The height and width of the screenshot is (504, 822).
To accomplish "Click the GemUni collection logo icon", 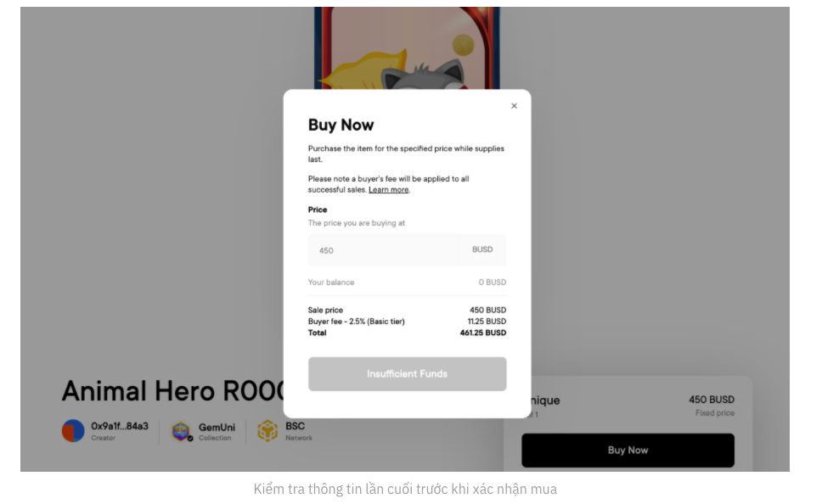I will click(x=181, y=431).
